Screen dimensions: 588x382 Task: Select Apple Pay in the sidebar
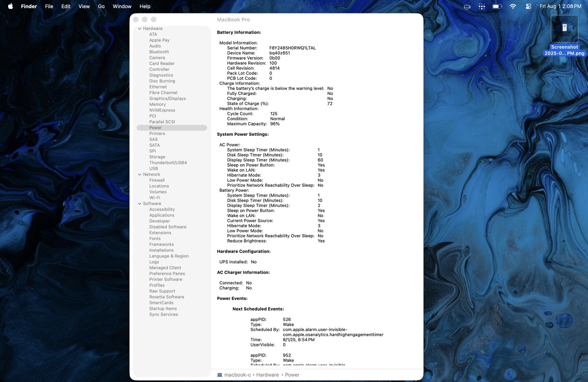(159, 40)
